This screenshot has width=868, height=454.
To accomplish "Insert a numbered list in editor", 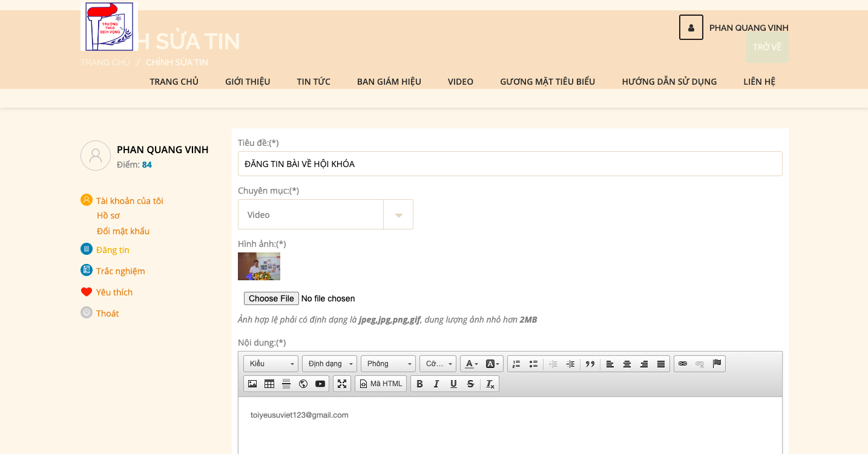I will coord(516,364).
